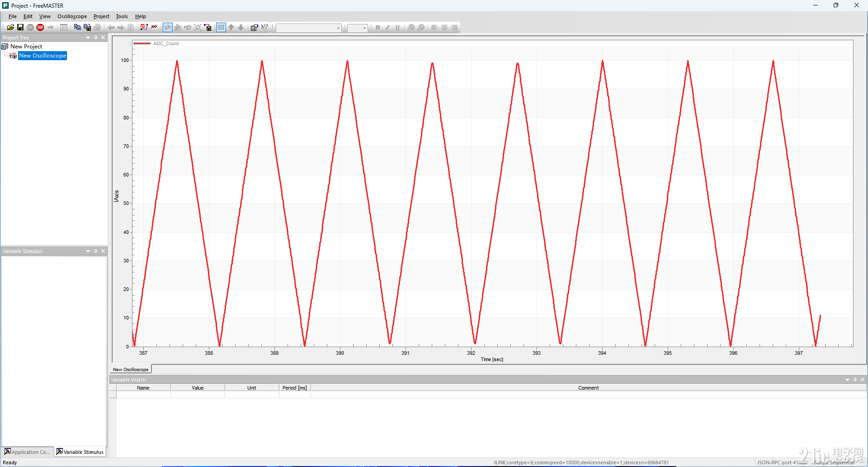Click the Back arrow navigation icon

pyautogui.click(x=111, y=28)
